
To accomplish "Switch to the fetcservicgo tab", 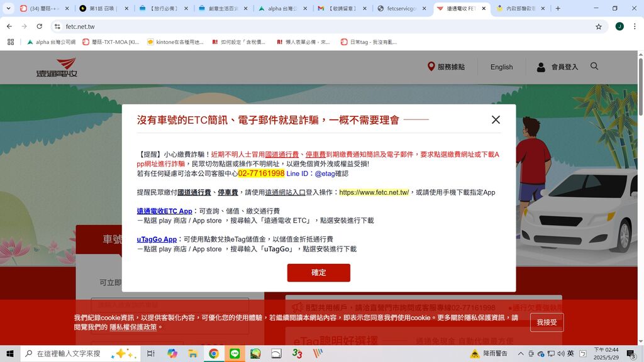I will 402,8.
